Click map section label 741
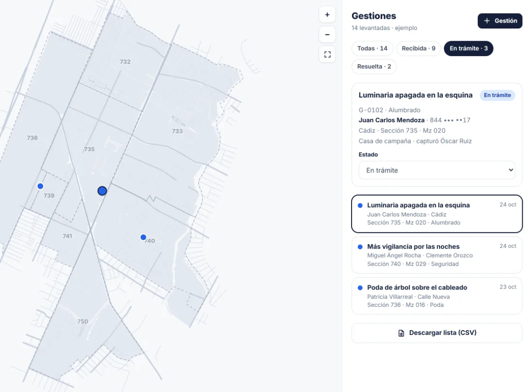 [x=67, y=236]
